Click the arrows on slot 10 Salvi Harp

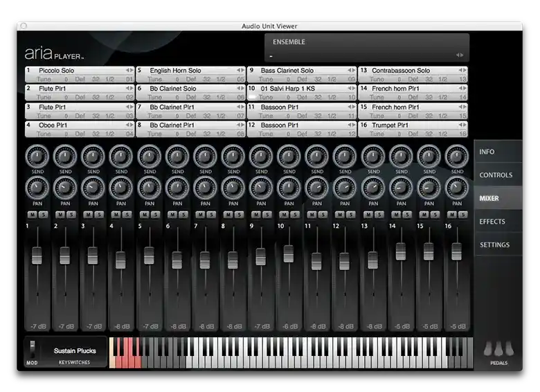click(x=351, y=89)
